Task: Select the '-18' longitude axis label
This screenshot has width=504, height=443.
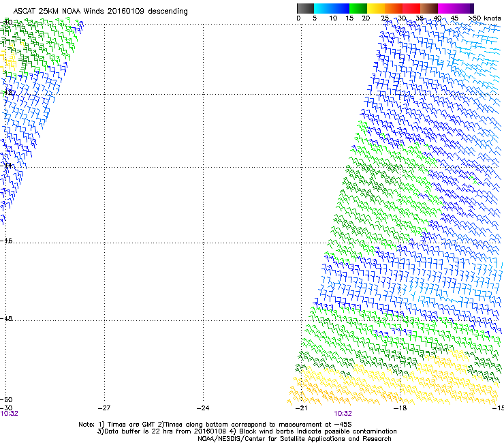Action: click(400, 408)
